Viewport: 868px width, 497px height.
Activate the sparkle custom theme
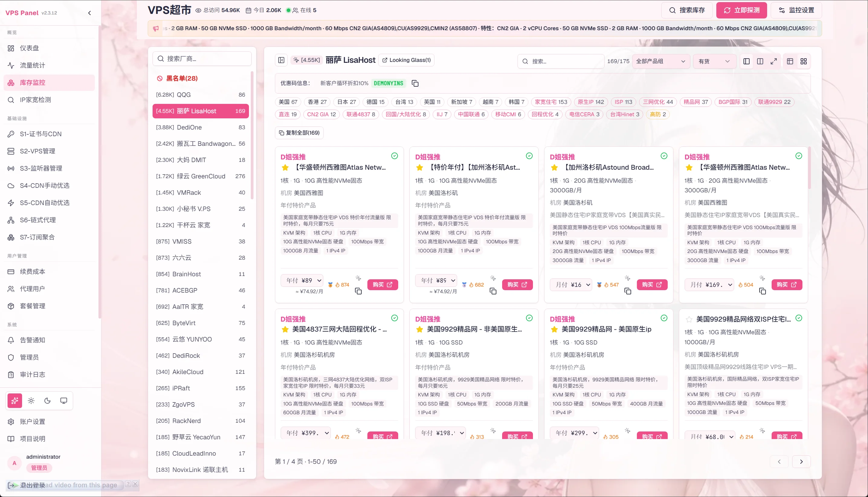coord(15,401)
